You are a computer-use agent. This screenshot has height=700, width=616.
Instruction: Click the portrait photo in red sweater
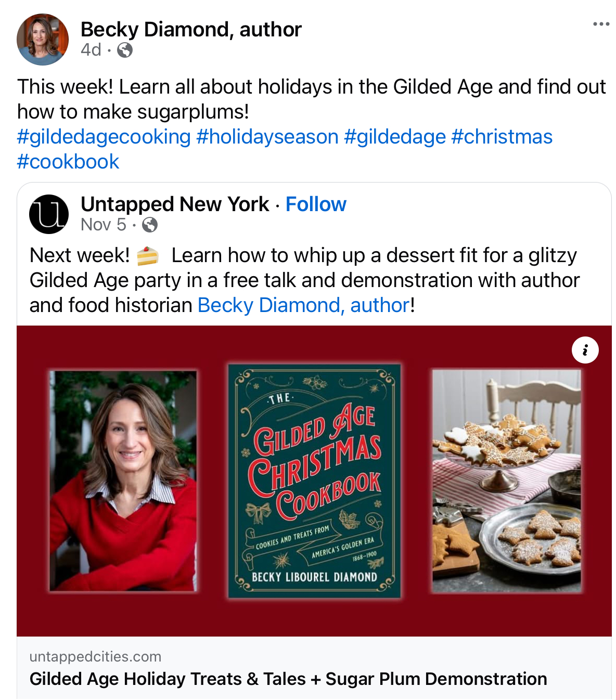pyautogui.click(x=123, y=481)
